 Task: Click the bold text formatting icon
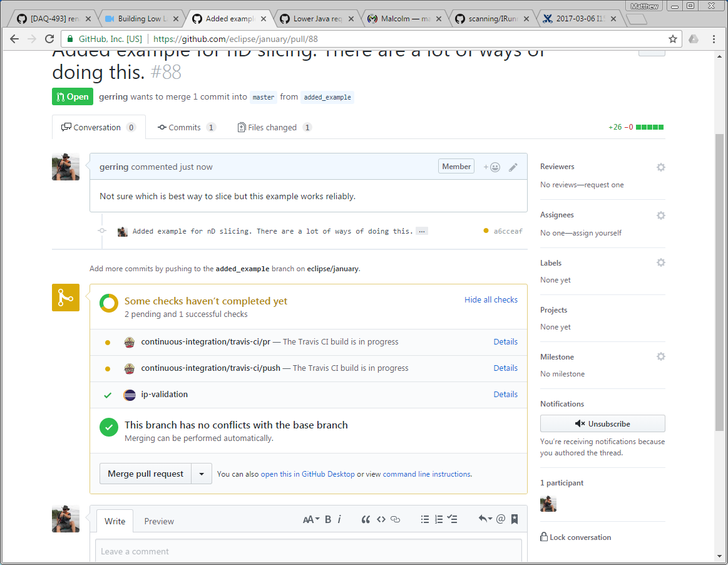point(328,519)
